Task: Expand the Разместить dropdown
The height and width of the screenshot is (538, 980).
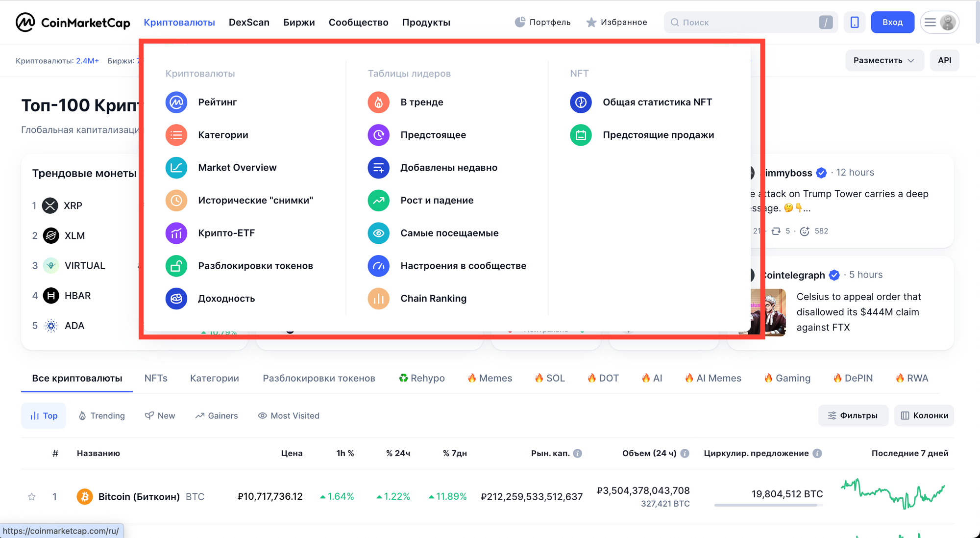Action: point(884,60)
